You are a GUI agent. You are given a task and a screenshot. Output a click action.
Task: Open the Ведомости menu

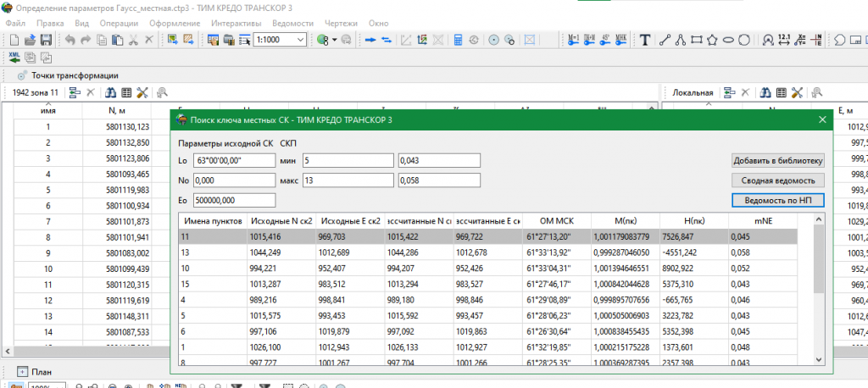click(291, 23)
